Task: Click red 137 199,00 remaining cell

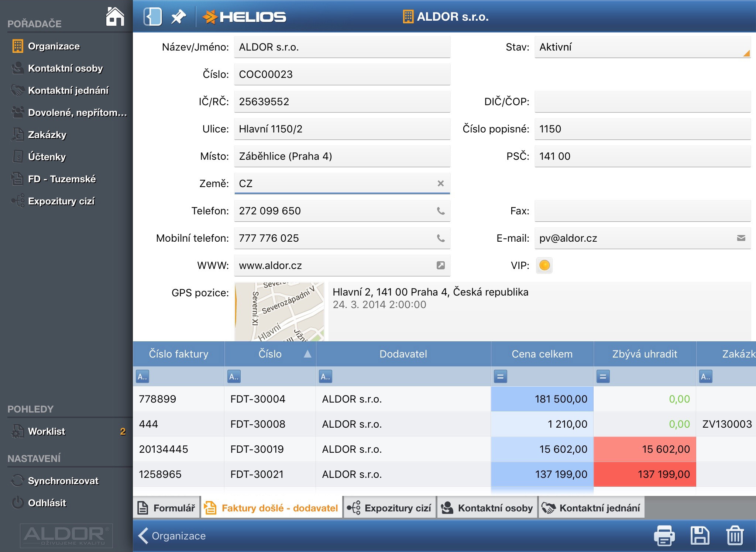Action: click(645, 474)
